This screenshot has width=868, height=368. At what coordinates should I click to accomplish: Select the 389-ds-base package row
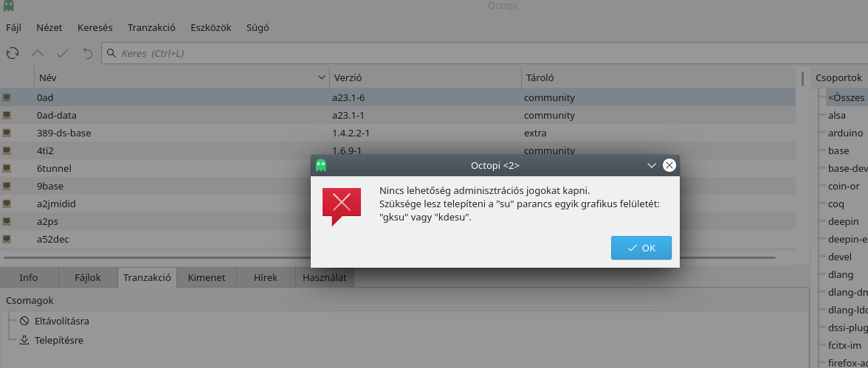(397, 133)
